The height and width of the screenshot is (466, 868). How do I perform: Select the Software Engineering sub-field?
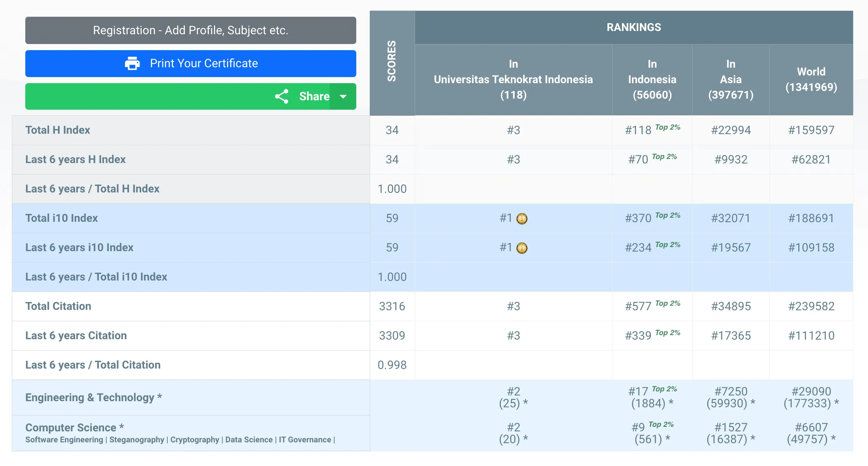(x=64, y=440)
